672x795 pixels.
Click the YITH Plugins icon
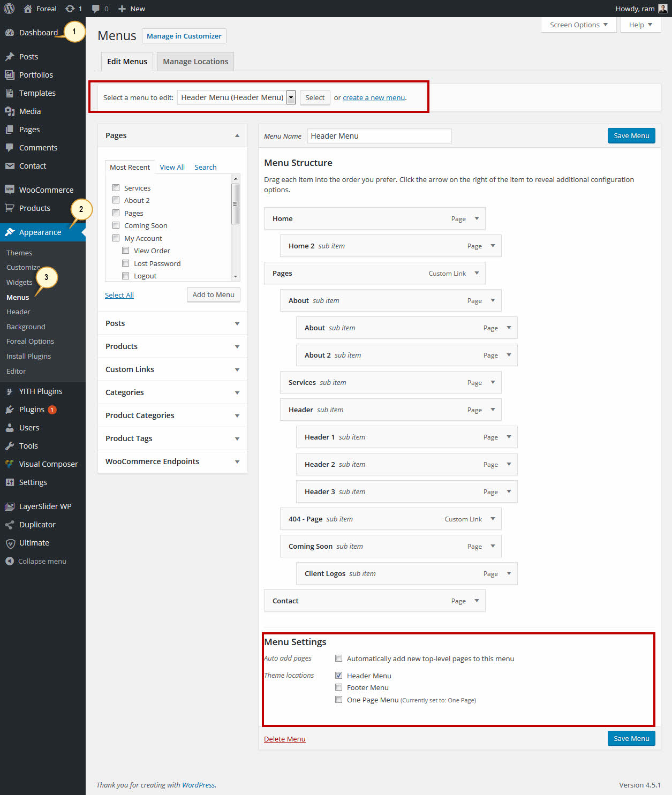[10, 391]
